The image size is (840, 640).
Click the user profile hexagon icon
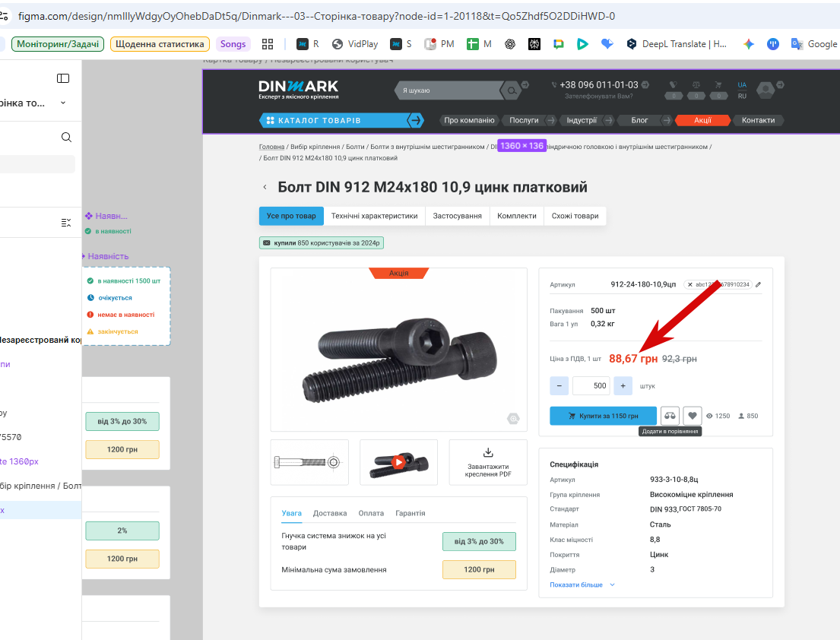click(x=766, y=90)
